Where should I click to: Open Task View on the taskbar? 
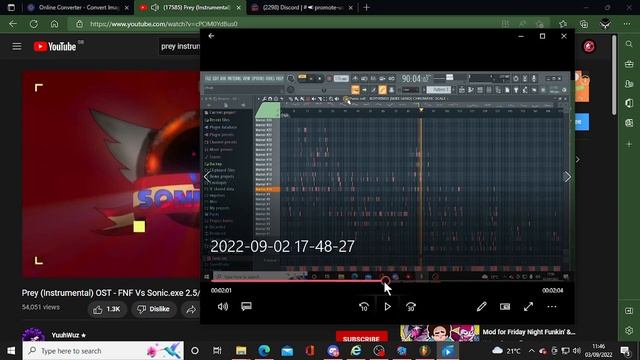point(217,351)
